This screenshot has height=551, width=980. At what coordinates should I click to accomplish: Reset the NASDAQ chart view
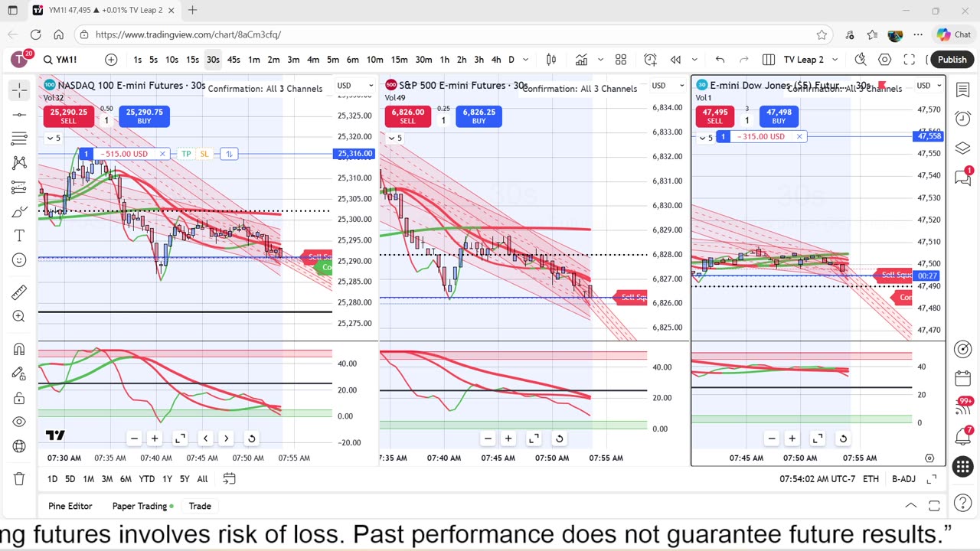click(x=251, y=439)
